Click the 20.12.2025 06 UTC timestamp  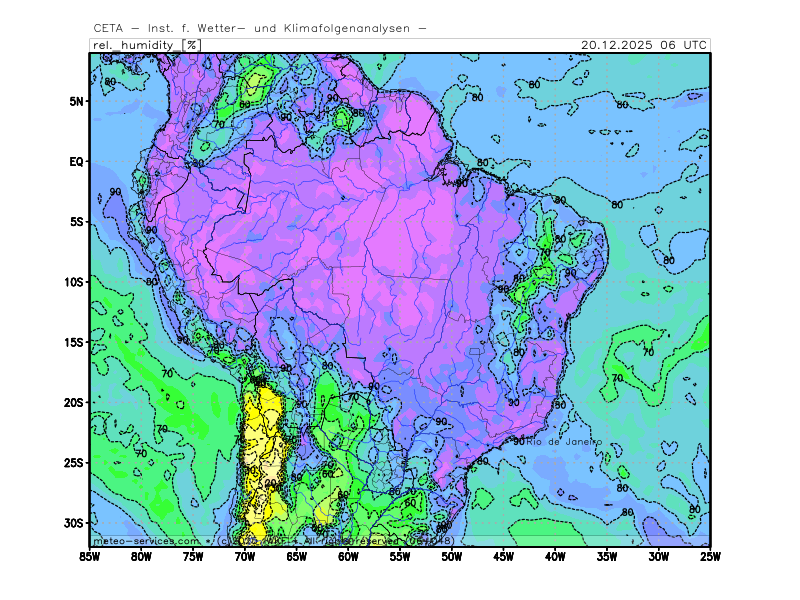[x=645, y=45]
